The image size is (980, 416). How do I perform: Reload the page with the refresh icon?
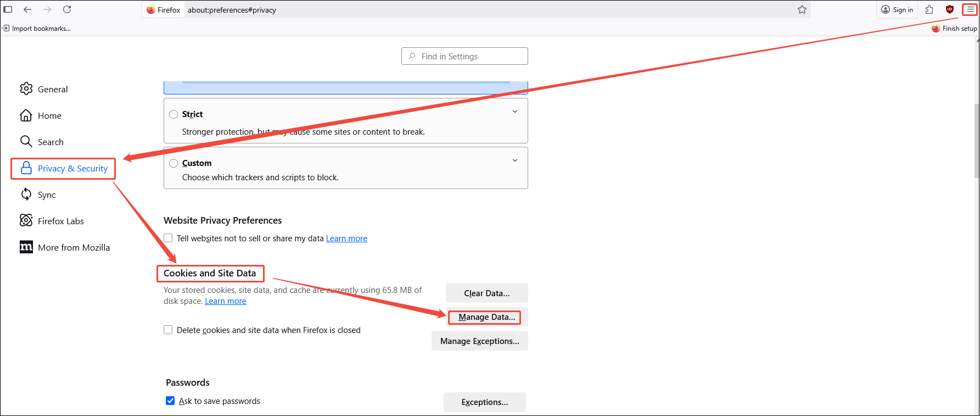click(67, 9)
